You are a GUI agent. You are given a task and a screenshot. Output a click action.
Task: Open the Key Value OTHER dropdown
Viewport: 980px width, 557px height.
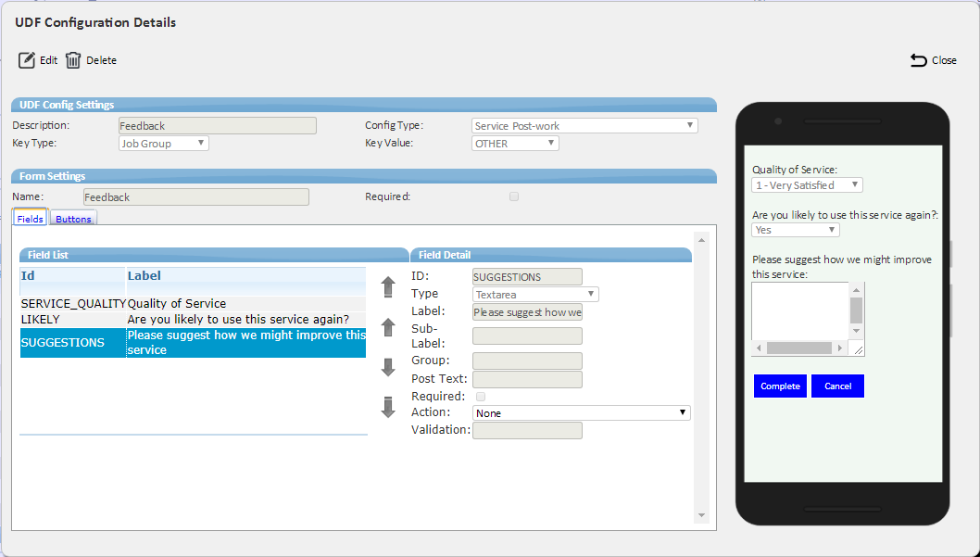pyautogui.click(x=515, y=143)
